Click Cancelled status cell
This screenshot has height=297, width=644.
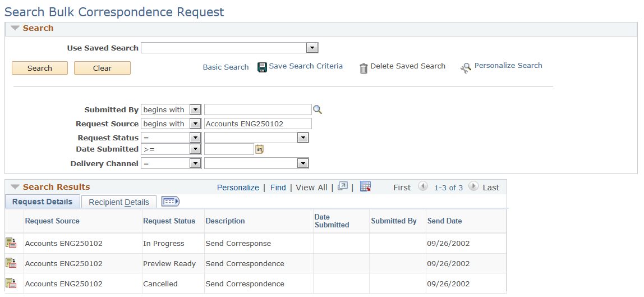coord(160,284)
